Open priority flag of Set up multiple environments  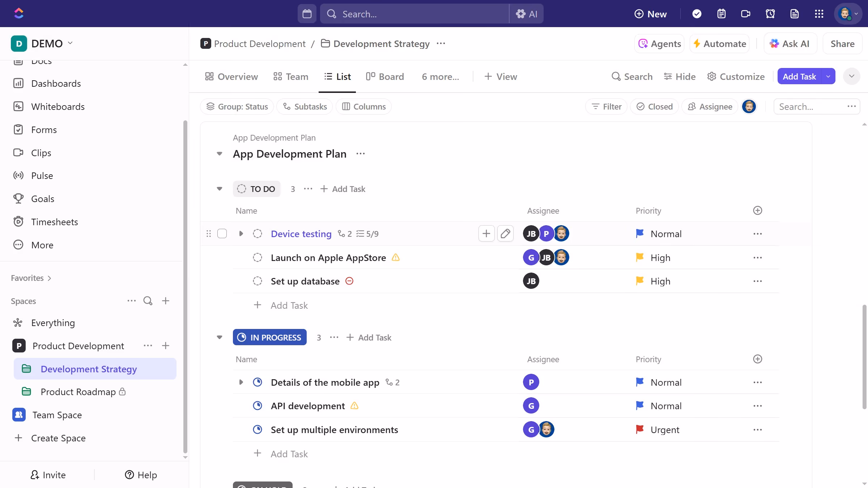pyautogui.click(x=639, y=429)
